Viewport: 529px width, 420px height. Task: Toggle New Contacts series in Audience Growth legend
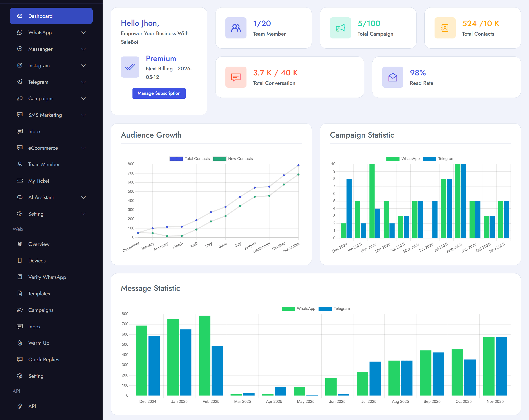(233, 159)
